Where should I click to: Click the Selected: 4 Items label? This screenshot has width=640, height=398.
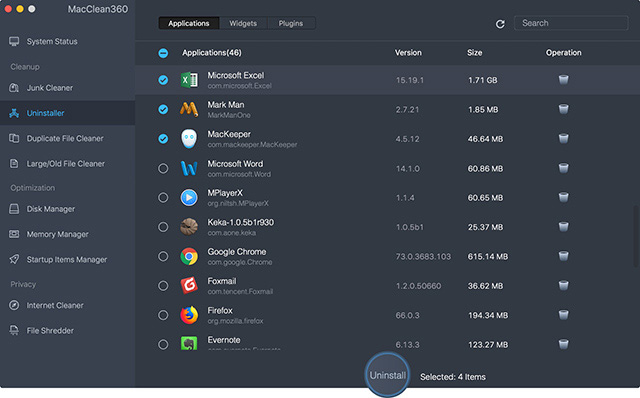tap(453, 377)
